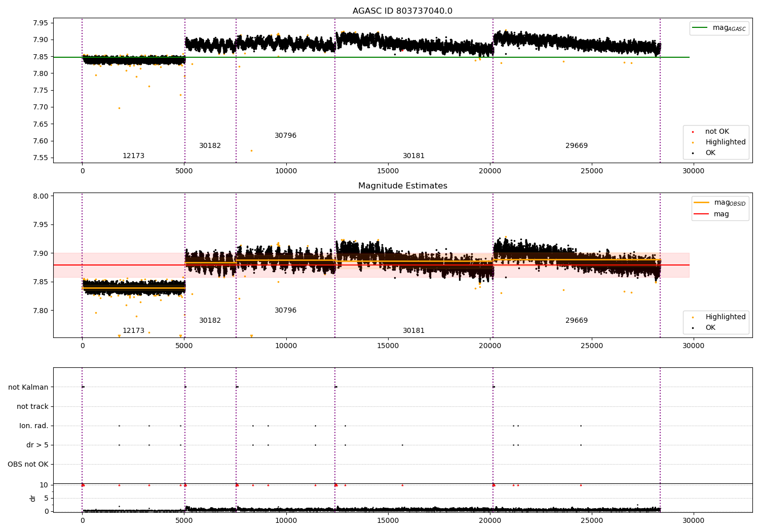Click the 7.80 y-tick in Magnitude Estimates plot

coord(41,311)
